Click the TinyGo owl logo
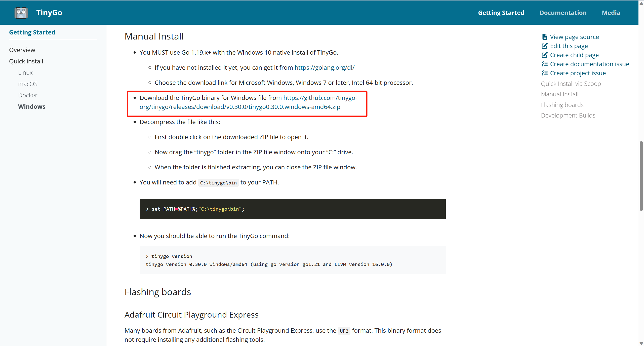644x346 pixels. click(x=21, y=12)
